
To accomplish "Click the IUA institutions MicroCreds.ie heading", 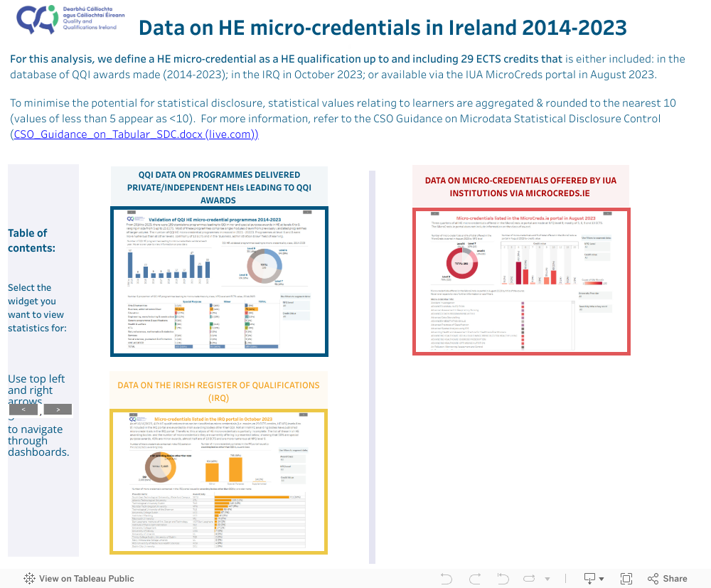I will point(520,187).
